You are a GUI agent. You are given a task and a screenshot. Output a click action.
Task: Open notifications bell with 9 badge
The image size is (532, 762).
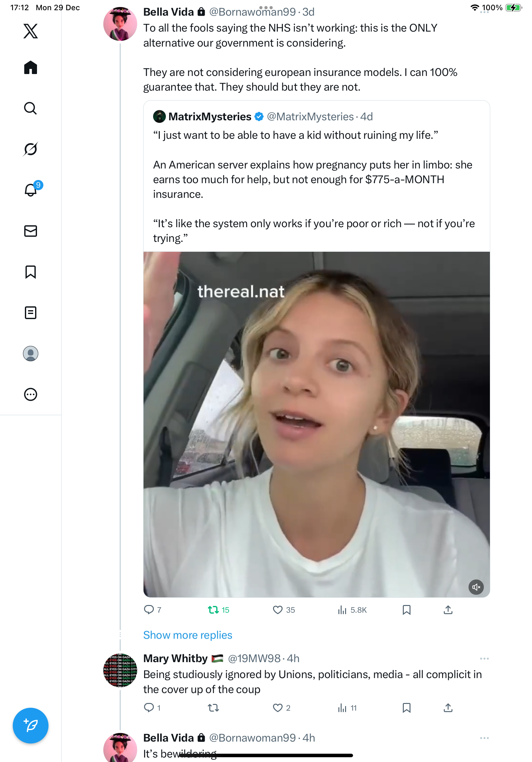pyautogui.click(x=31, y=190)
